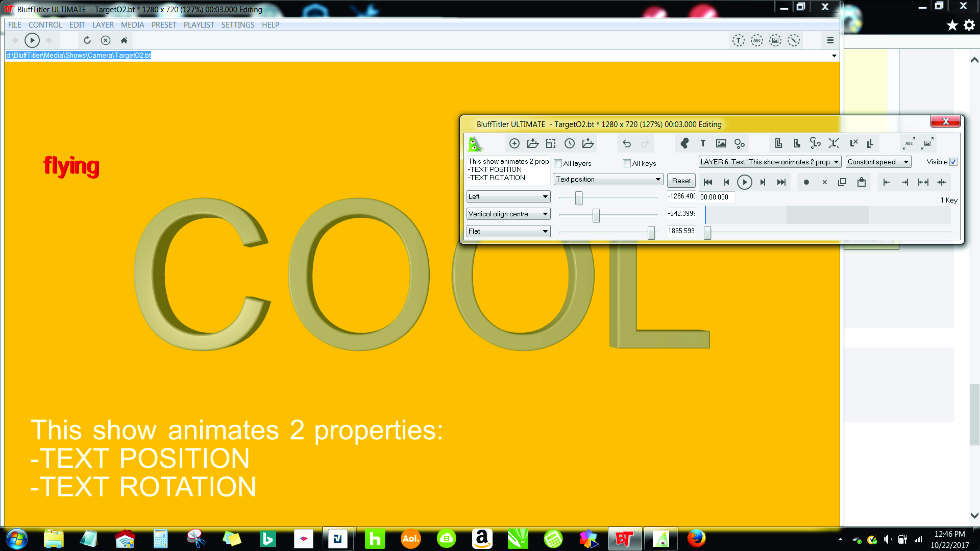Click the clock duration icon
980x551 pixels.
(x=569, y=143)
